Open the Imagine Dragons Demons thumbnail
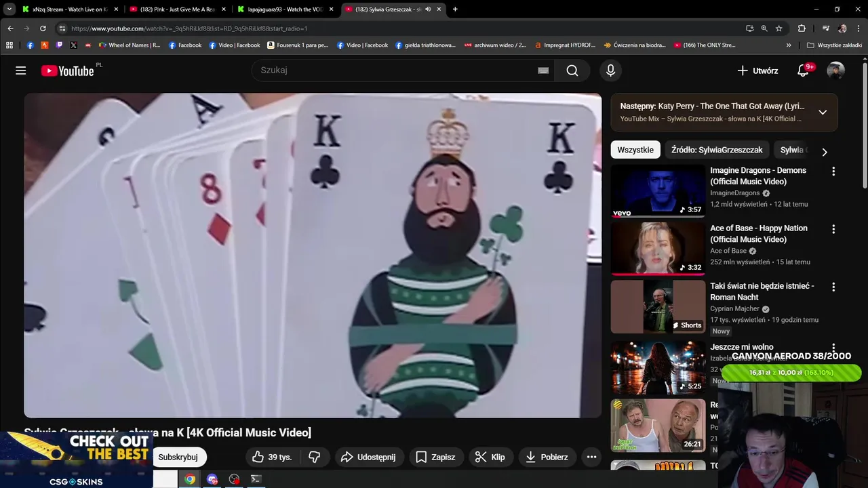This screenshot has width=868, height=488. click(658, 191)
